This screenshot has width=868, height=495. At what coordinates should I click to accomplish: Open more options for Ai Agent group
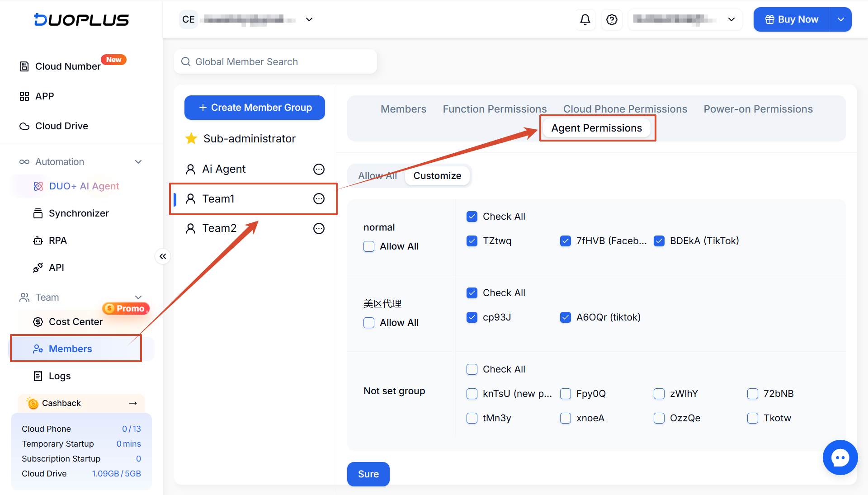click(x=319, y=169)
